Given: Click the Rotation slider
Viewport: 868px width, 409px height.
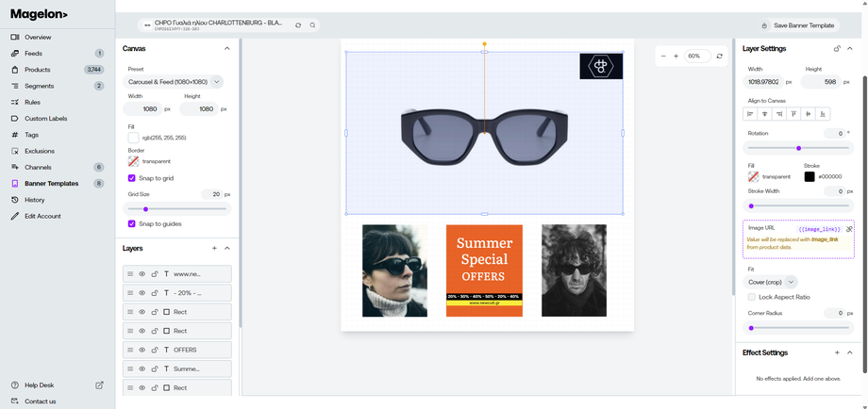Looking at the screenshot, I should (798, 148).
